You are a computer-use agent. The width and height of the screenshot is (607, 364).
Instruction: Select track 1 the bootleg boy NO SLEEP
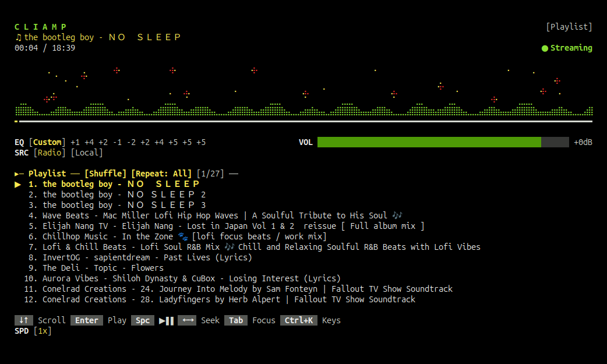point(114,184)
